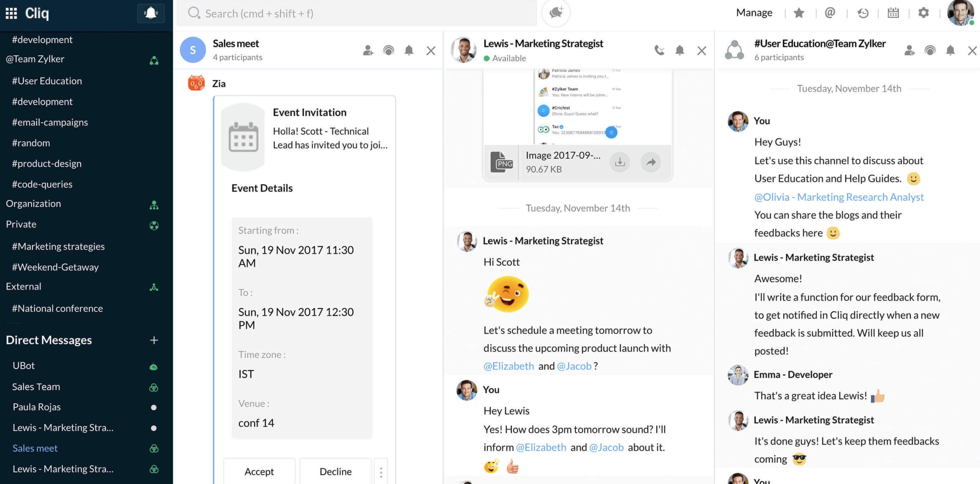This screenshot has height=484, width=980.
Task: Open starred messages from the top bar
Action: click(x=798, y=13)
